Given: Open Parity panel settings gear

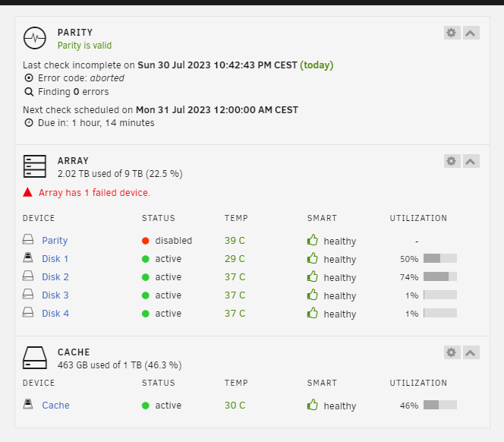Looking at the screenshot, I should (452, 33).
